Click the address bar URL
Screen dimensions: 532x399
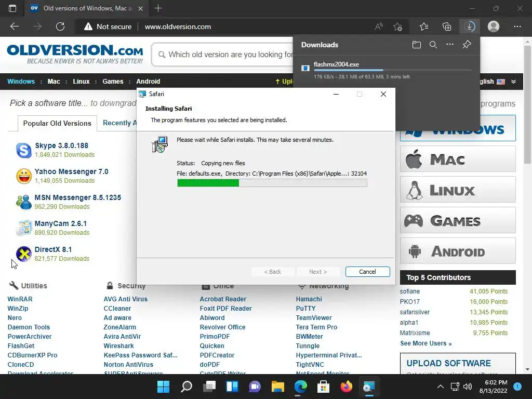pyautogui.click(x=178, y=26)
